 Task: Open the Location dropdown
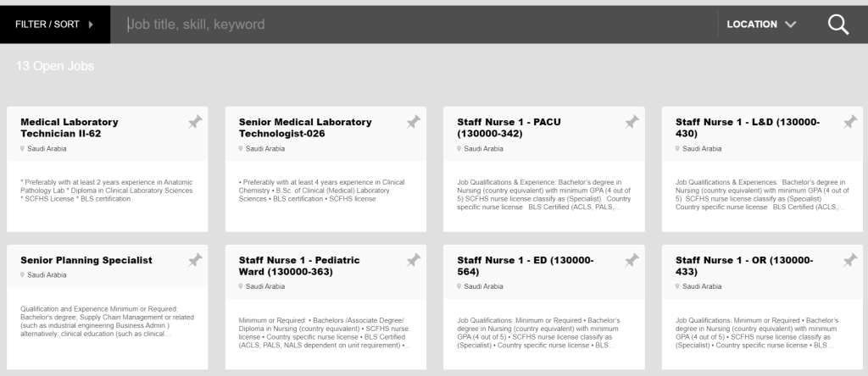[x=760, y=25]
